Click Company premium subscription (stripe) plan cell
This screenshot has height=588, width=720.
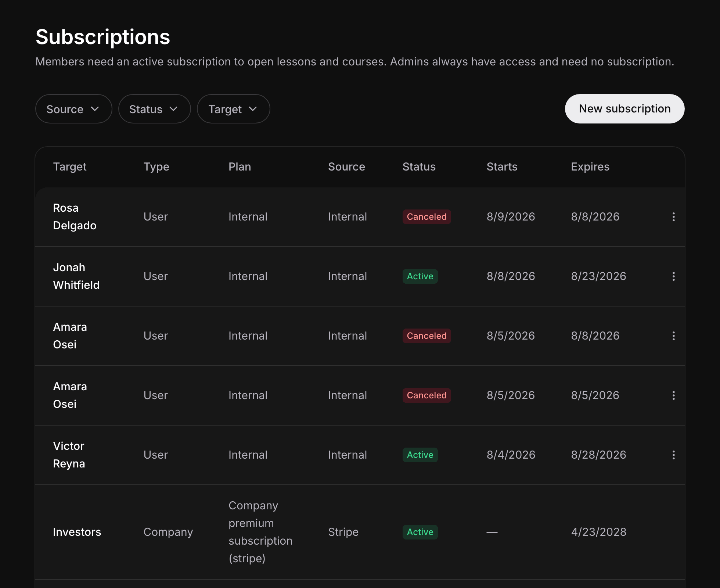(260, 532)
